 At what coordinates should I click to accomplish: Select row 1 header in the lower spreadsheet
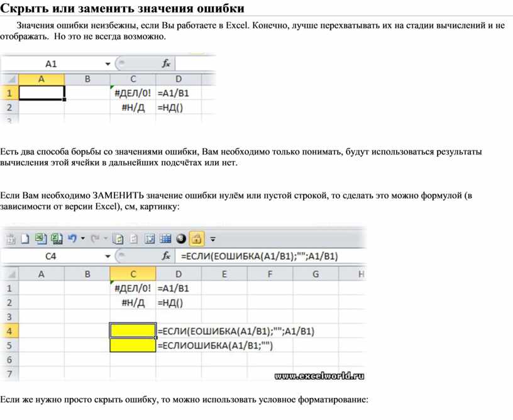9,288
